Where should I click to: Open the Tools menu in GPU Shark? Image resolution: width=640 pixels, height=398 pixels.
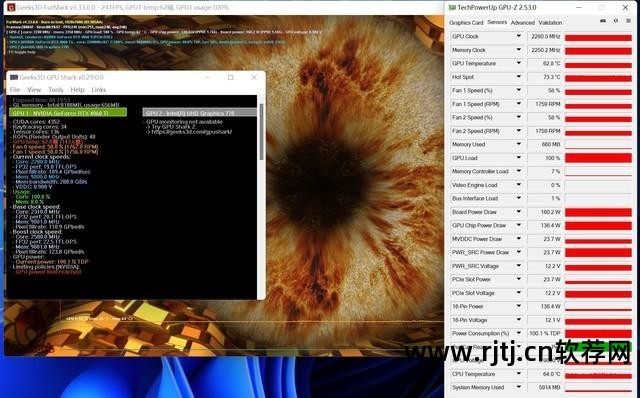[56, 90]
